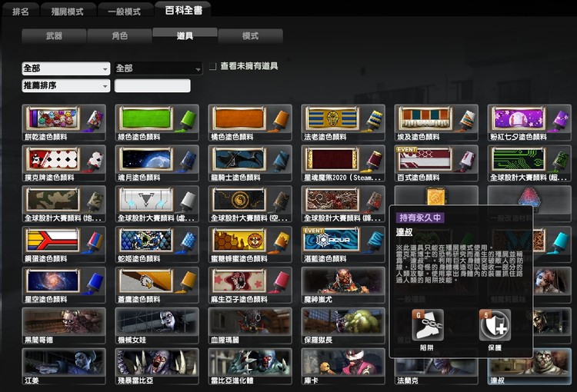Viewport: 577px width, 392px height.
Task: Select the 麻生亞子塗色顏料 paint item
Action: (250, 285)
